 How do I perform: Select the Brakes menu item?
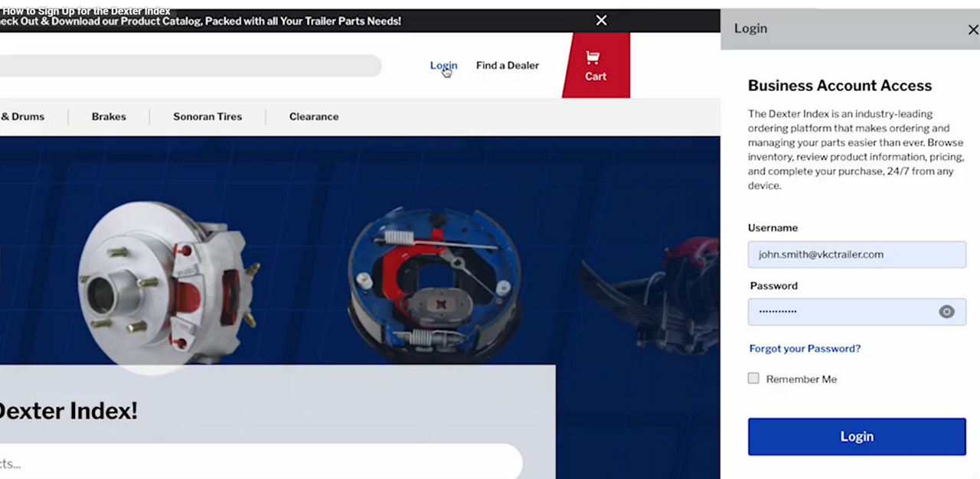(109, 116)
